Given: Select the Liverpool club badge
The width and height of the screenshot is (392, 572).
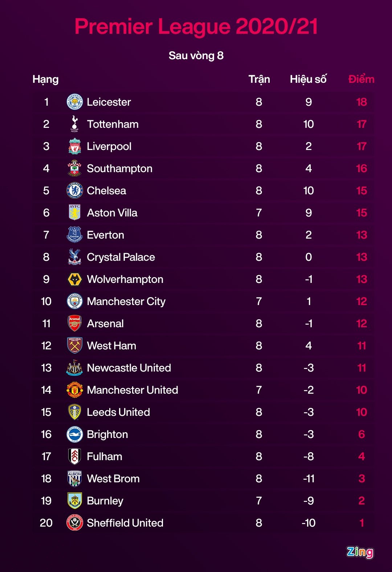Looking at the screenshot, I should click(75, 146).
